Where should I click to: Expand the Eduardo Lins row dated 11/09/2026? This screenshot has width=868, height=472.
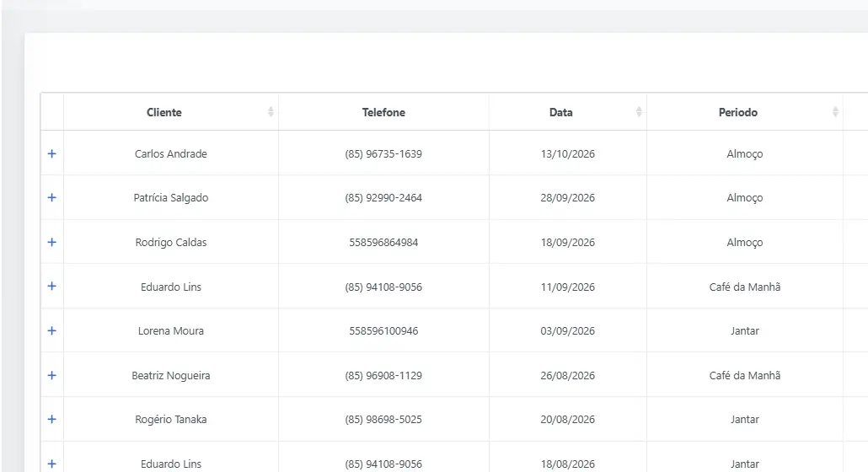tap(52, 286)
